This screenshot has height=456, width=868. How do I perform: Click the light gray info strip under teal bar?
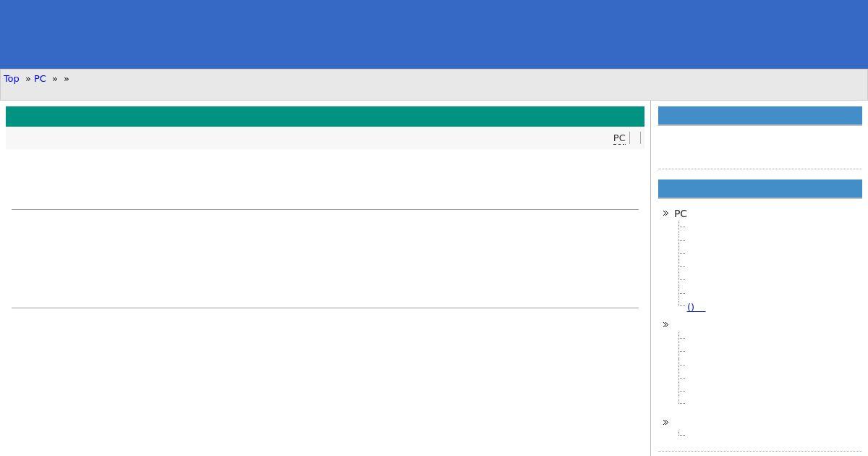click(325, 138)
